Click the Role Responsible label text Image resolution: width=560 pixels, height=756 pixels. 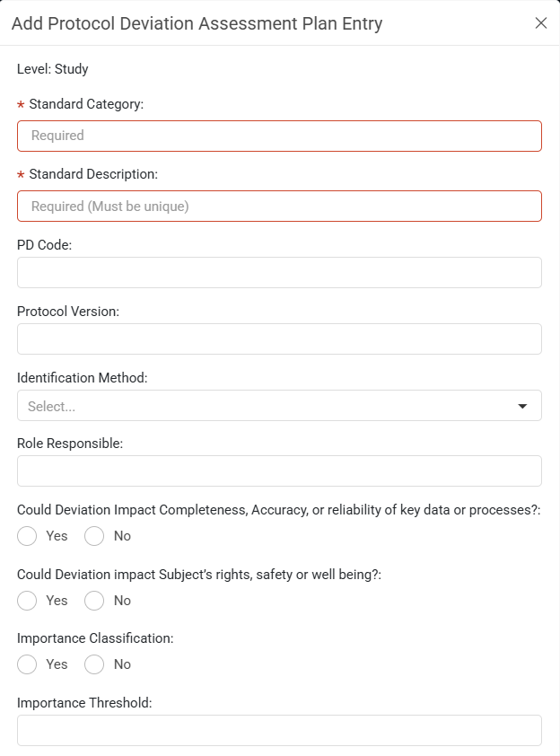[70, 443]
